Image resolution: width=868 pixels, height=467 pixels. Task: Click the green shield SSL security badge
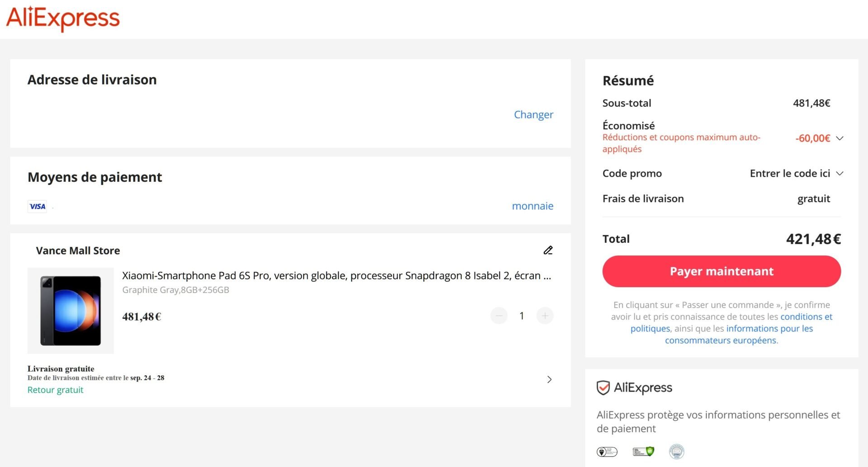coord(643,452)
